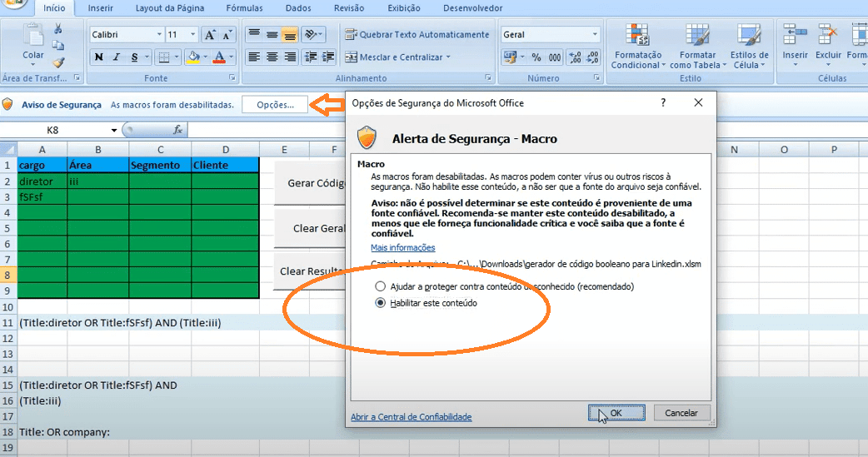This screenshot has width=868, height=457.
Task: Center cell text horizontally
Action: pyautogui.click(x=272, y=57)
